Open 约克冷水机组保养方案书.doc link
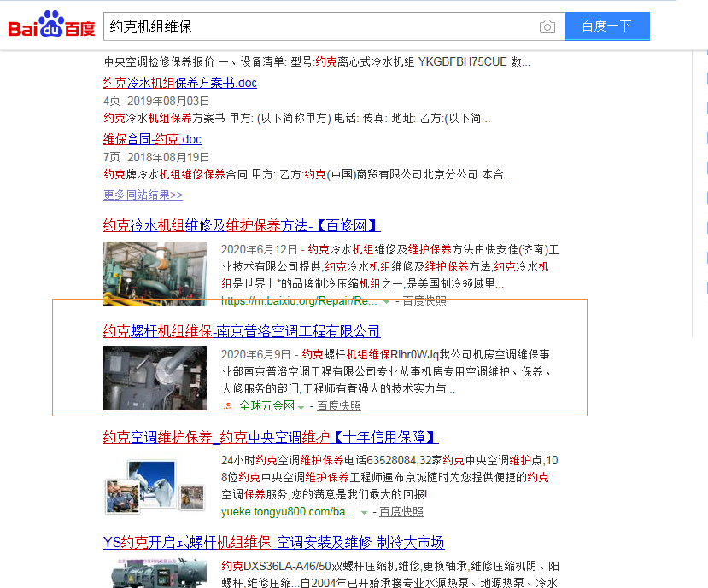This screenshot has width=708, height=588. pyautogui.click(x=179, y=83)
